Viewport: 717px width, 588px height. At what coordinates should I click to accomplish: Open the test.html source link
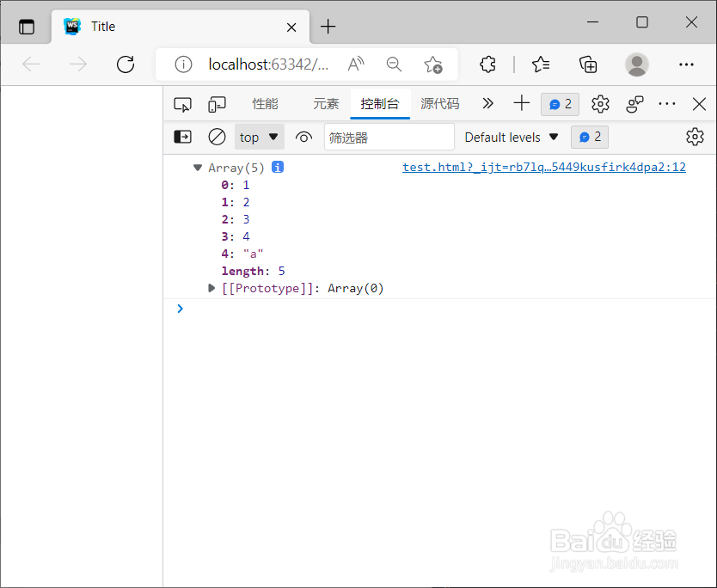tap(544, 168)
